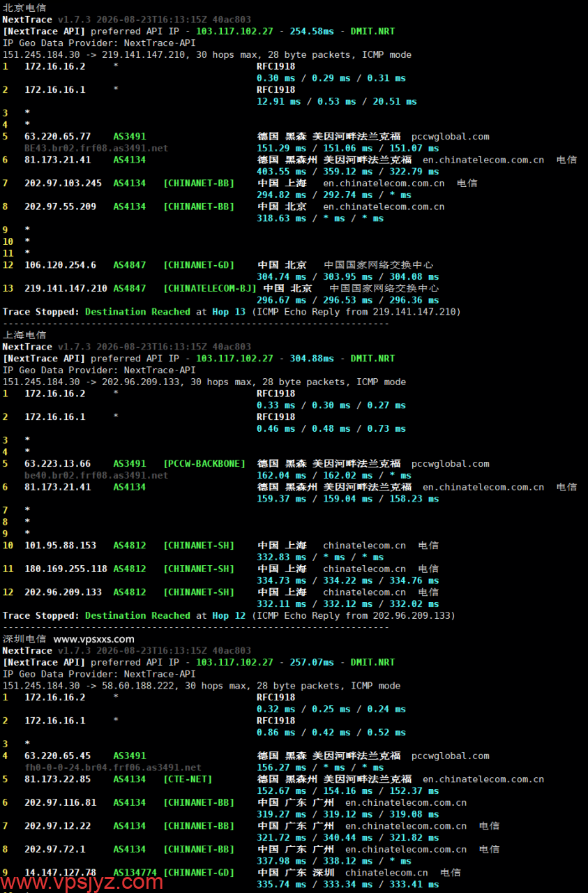This screenshot has width=588, height=893.
Task: Click the latency value '337.98 ms'
Action: pyautogui.click(x=282, y=861)
